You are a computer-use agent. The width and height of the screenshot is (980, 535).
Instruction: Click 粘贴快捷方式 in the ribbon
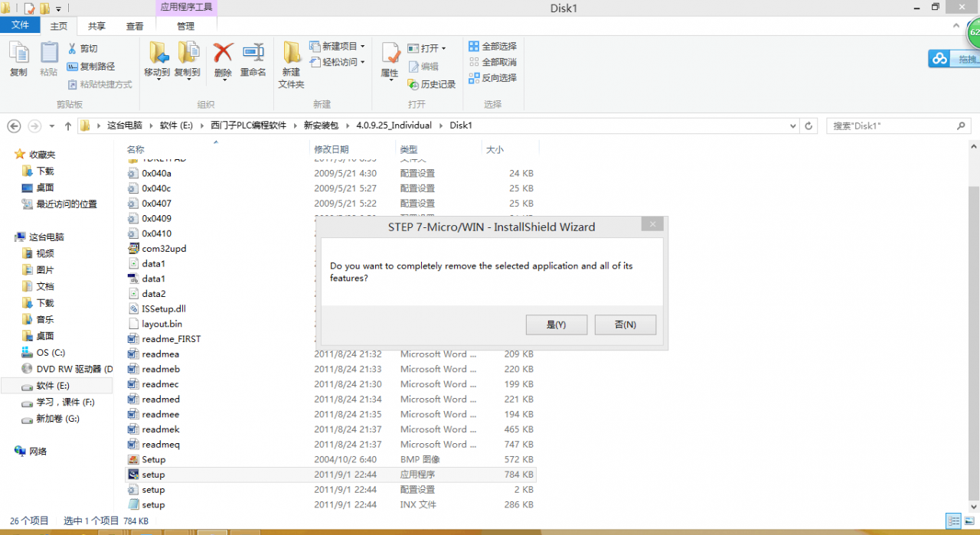(100, 84)
